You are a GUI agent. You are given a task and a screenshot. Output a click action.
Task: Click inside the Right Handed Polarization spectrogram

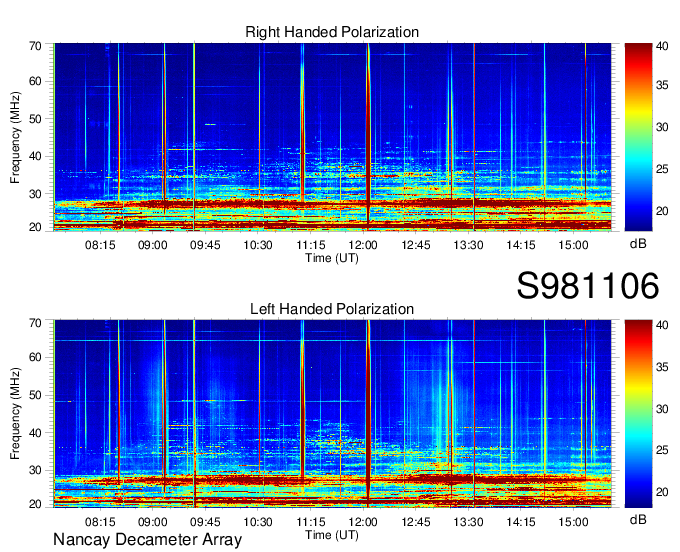pyautogui.click(x=332, y=137)
